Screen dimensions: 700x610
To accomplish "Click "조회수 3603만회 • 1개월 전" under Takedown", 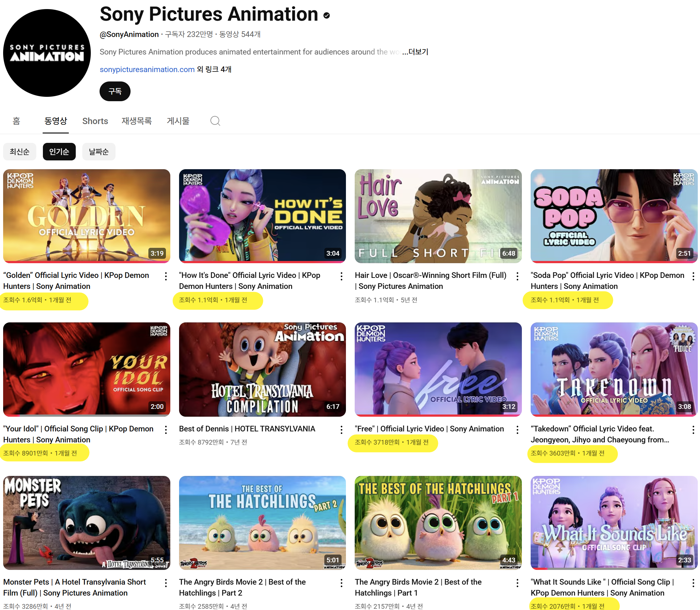I will 568,453.
